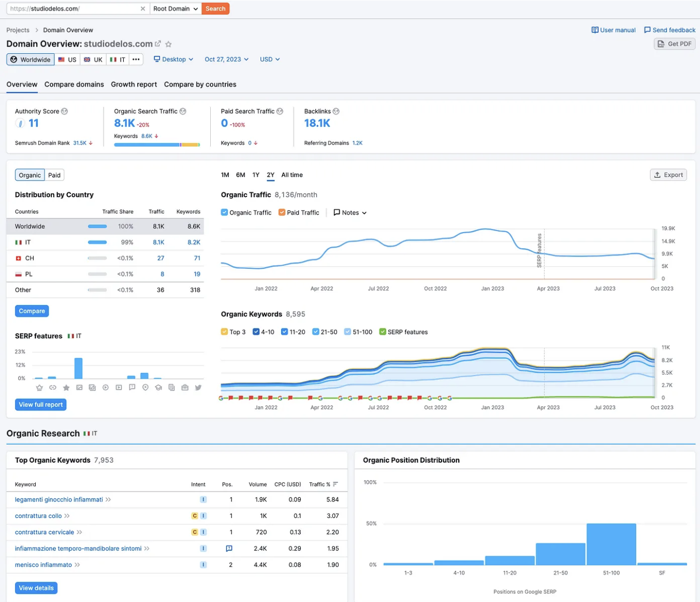Screen dimensions: 700x602
Task: Click the sitelinks chain SERP feature icon
Action: [x=53, y=388]
